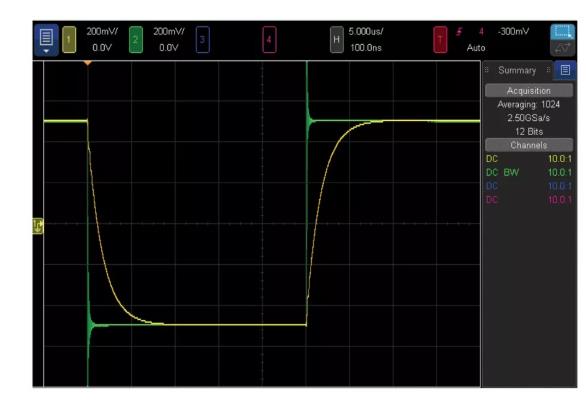Select the orange trigger time marker
This screenshot has width=586, height=400.
click(87, 64)
